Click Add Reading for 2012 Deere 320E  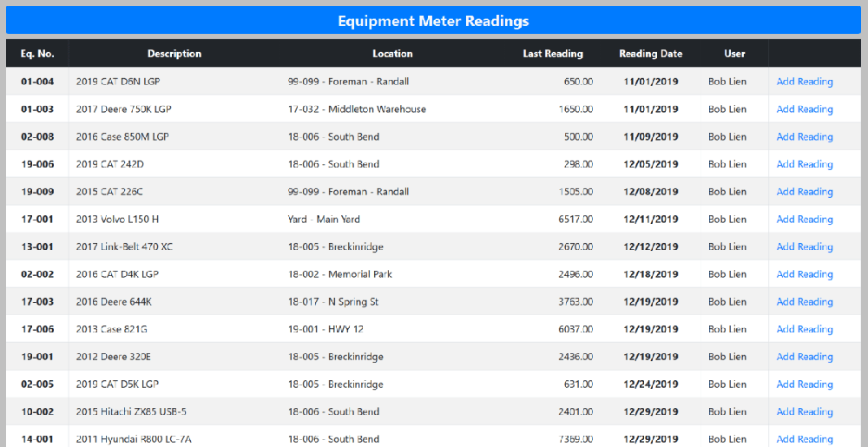(805, 357)
